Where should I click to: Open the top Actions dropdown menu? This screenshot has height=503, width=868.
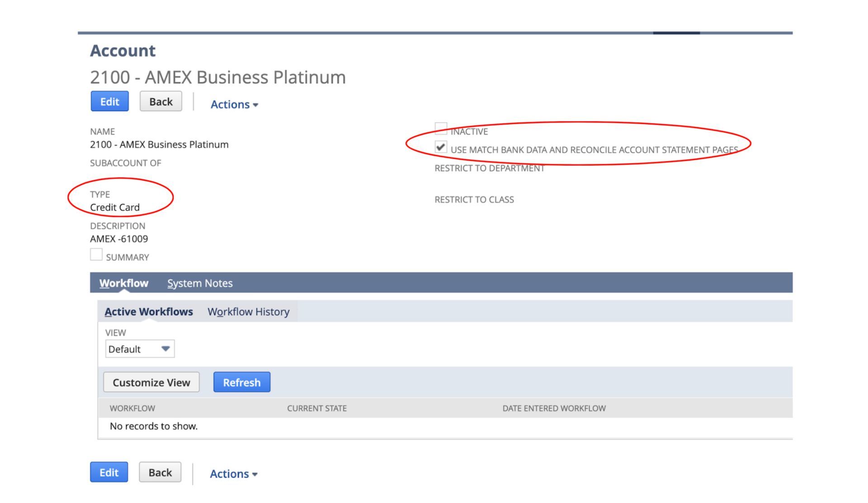[234, 104]
